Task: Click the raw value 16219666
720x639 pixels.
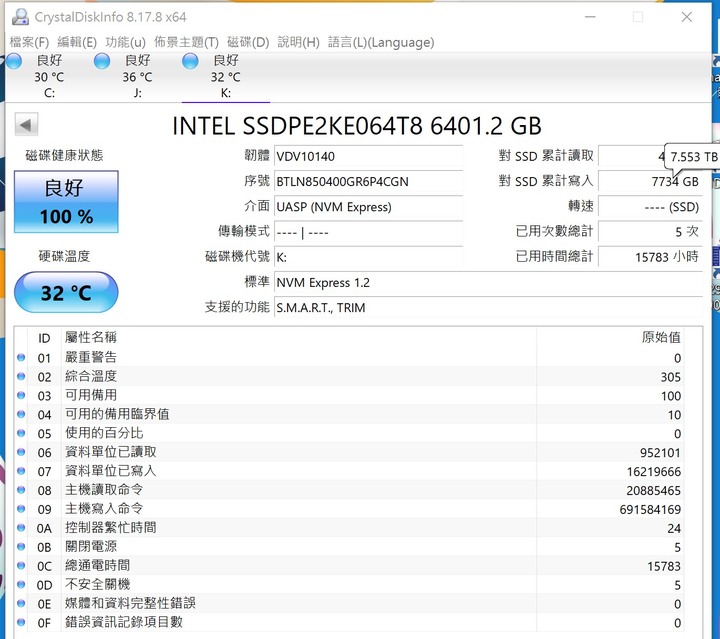Action: click(653, 471)
